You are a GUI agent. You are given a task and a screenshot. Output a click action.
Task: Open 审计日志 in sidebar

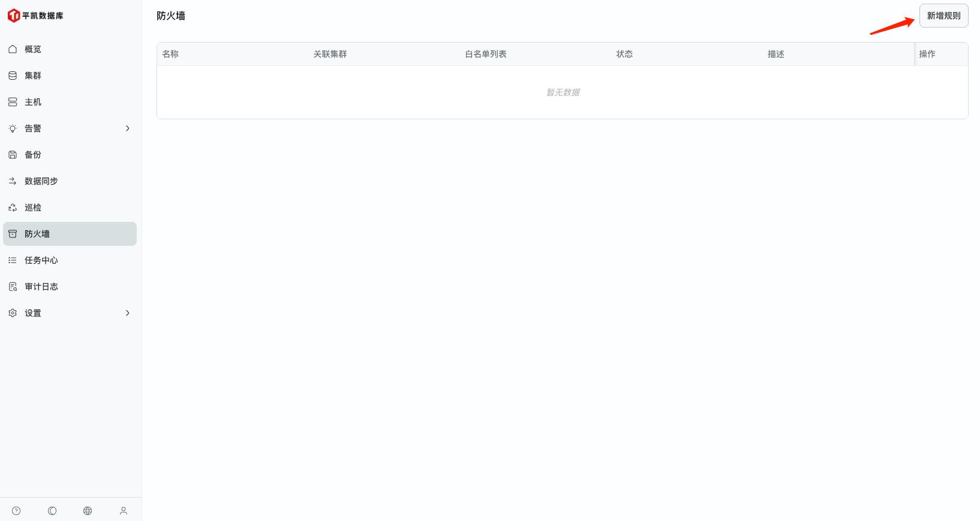point(41,287)
